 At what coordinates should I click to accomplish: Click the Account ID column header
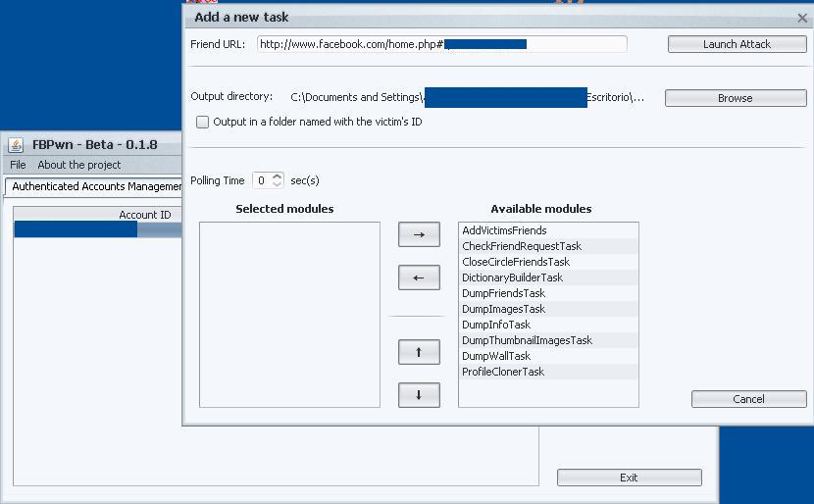tap(145, 215)
